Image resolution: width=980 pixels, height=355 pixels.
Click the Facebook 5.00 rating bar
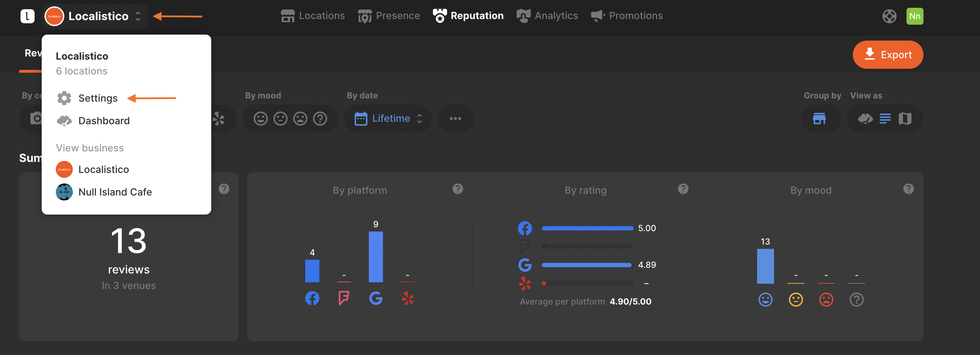588,228
